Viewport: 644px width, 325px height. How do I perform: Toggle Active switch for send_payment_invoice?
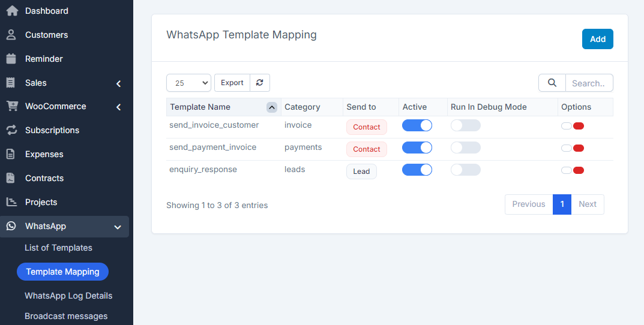point(417,148)
